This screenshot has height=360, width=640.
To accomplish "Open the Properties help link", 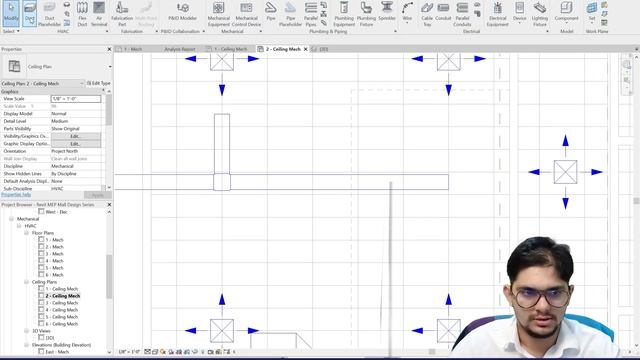I will [x=16, y=195].
